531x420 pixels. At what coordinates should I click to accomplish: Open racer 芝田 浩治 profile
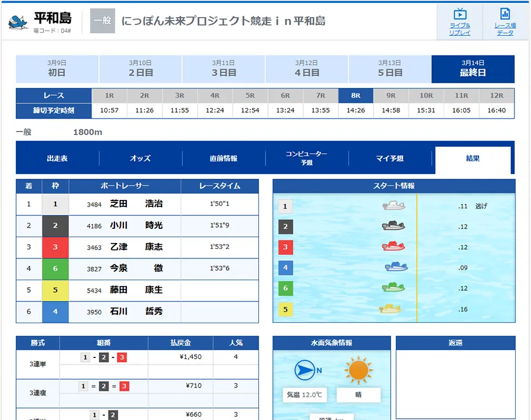tap(136, 204)
